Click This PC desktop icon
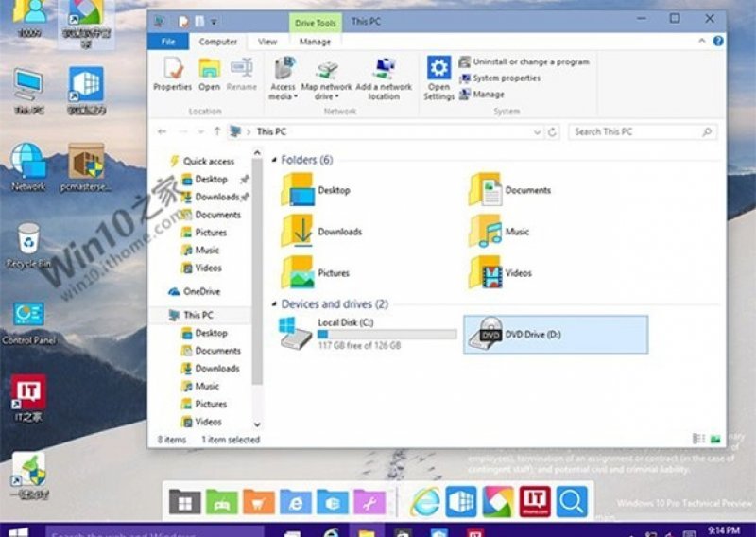The height and width of the screenshot is (537, 756). (29, 91)
